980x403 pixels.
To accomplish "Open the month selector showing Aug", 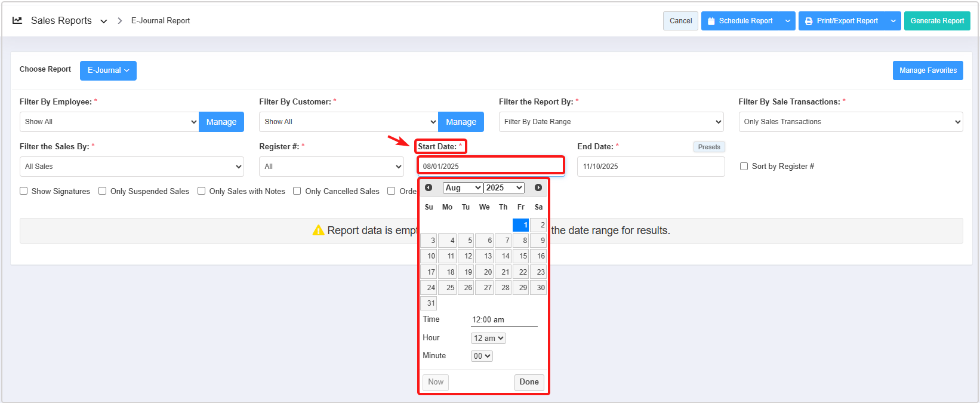I will 463,187.
